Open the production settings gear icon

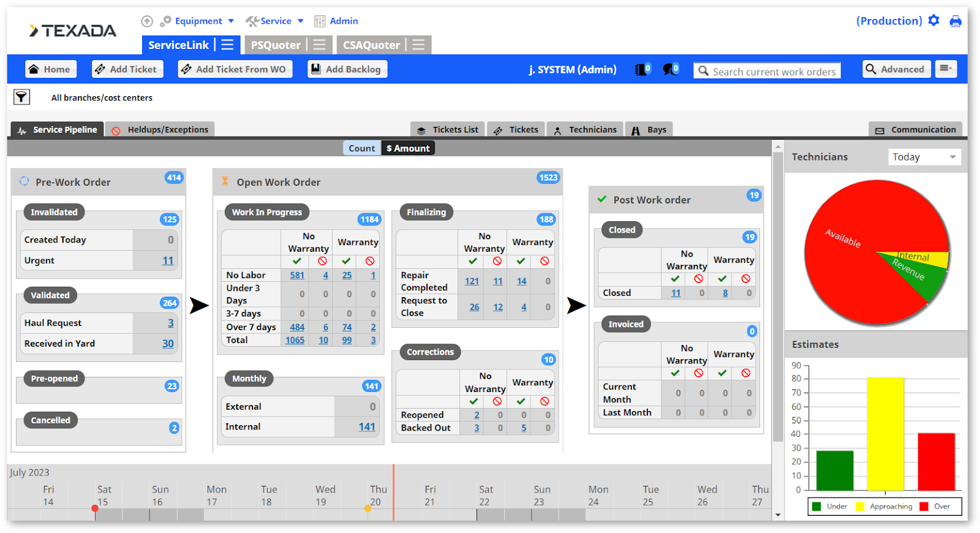tap(933, 20)
